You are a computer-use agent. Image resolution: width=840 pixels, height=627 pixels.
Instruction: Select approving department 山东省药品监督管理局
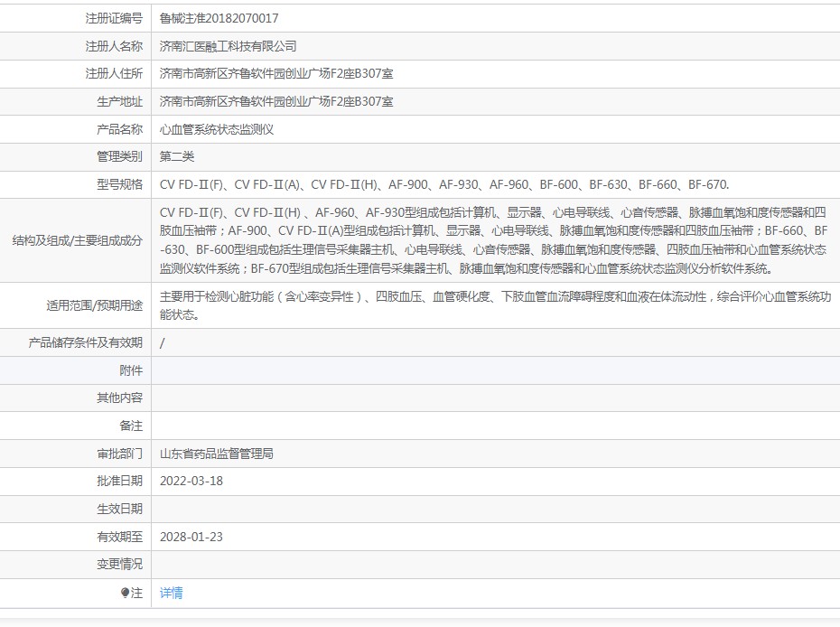217,454
